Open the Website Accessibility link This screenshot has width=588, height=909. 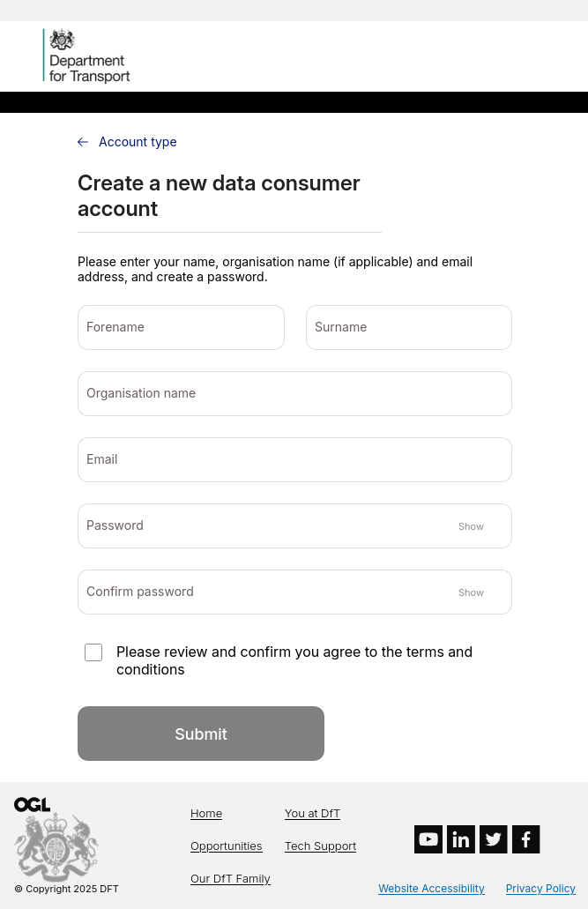[x=431, y=889]
